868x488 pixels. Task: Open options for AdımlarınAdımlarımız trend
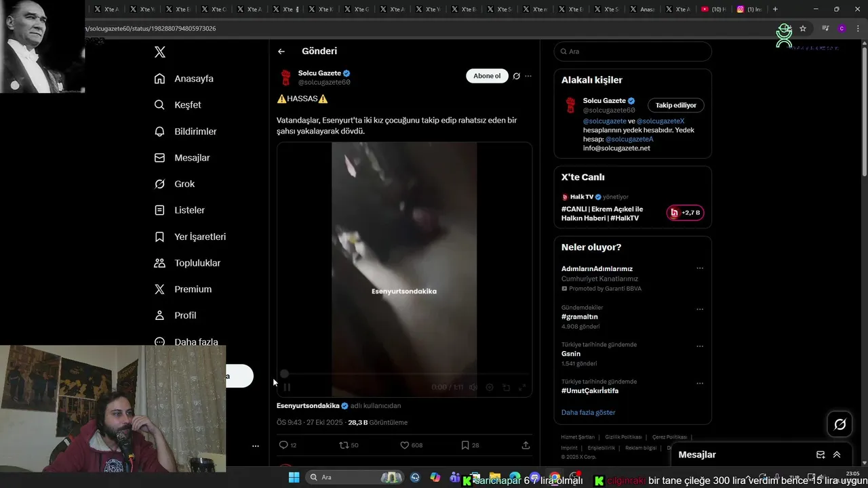click(700, 268)
